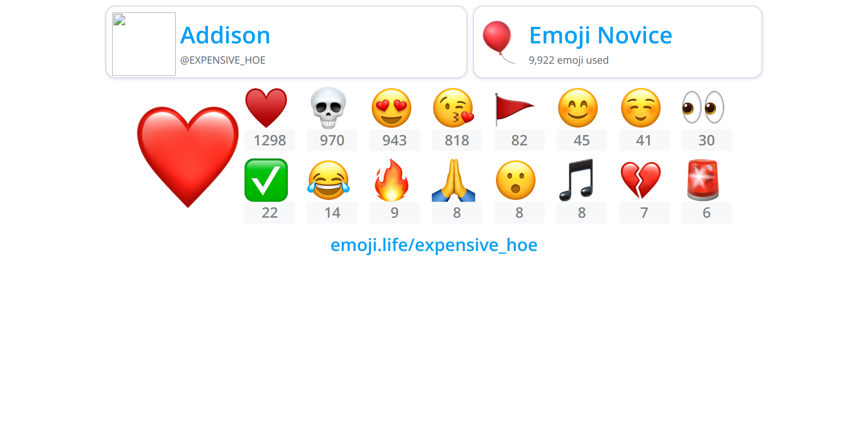This screenshot has width=868, height=434.
Task: Click the broken profile picture thumbnail
Action: [x=144, y=44]
